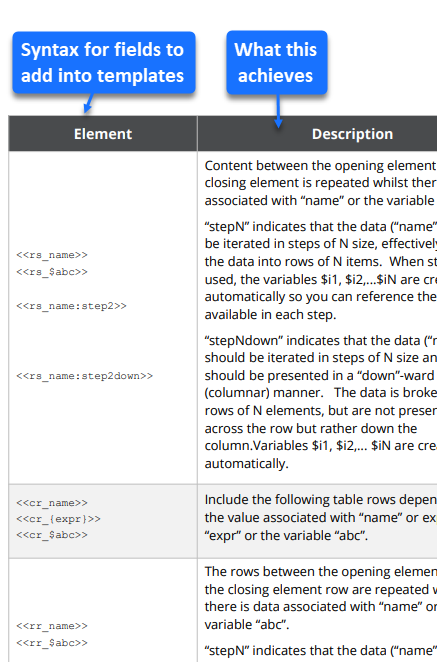Click the arrow pointing to Element header

tap(88, 103)
